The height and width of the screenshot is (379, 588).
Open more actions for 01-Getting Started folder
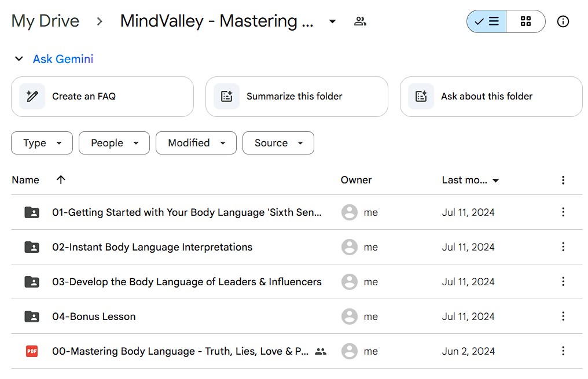coord(563,212)
